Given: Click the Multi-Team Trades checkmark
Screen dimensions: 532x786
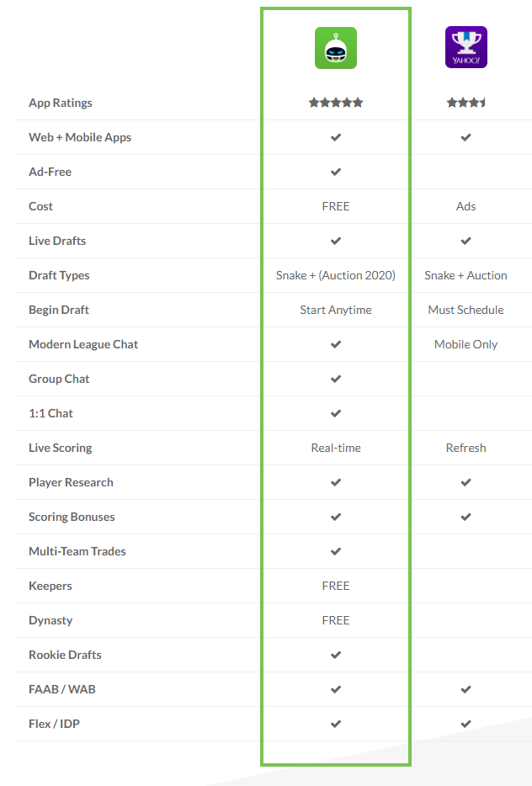Looking at the screenshot, I should (x=336, y=551).
